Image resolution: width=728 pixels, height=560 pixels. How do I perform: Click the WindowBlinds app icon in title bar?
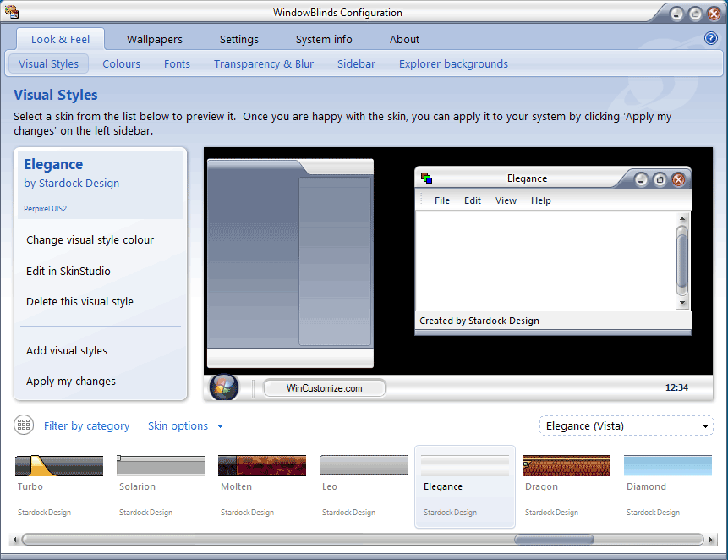click(12, 12)
